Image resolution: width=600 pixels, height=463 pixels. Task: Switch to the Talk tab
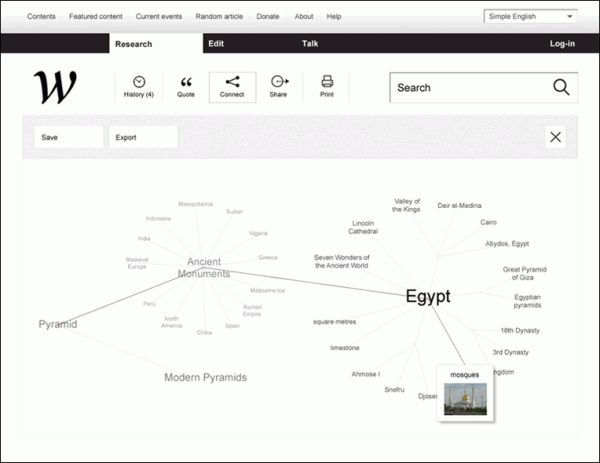click(x=310, y=44)
